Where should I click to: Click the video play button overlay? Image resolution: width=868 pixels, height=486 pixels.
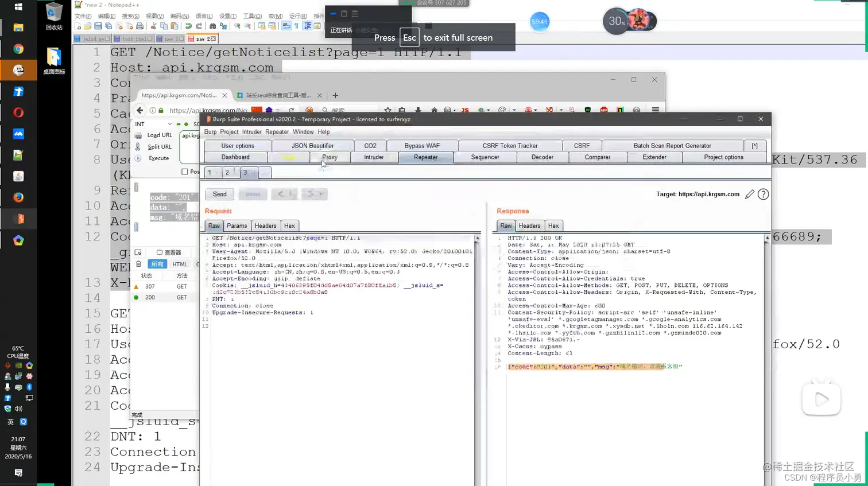click(x=821, y=399)
